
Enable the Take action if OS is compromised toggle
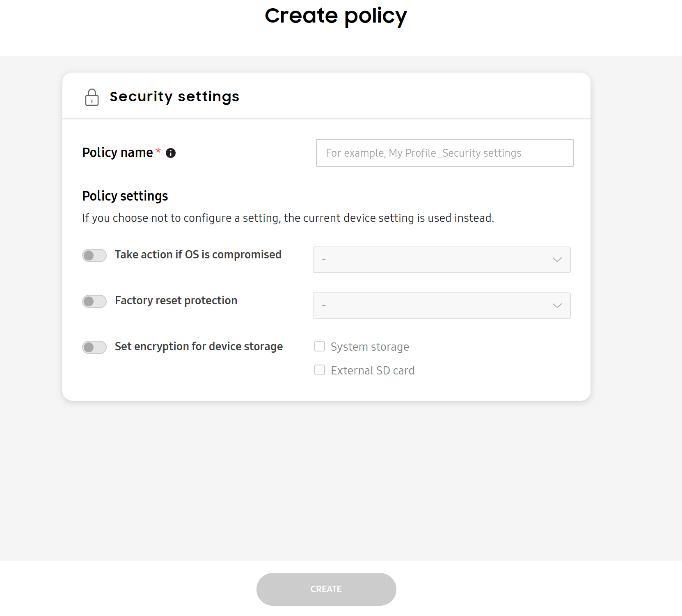[94, 255]
